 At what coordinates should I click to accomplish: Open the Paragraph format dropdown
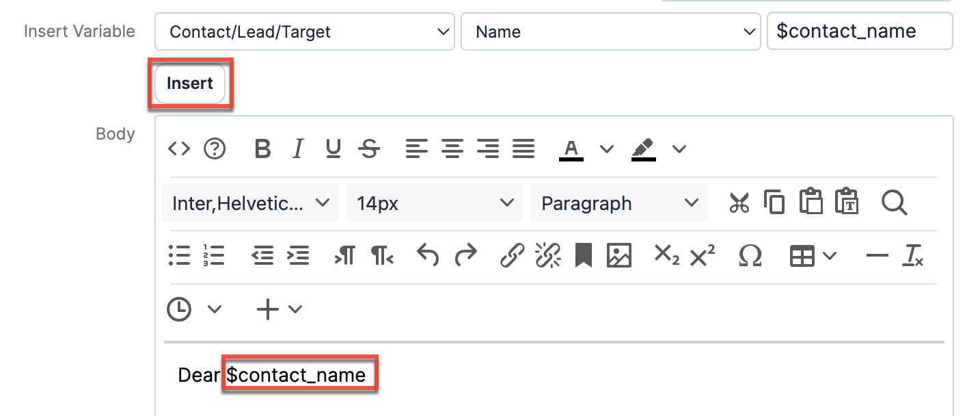tap(618, 203)
